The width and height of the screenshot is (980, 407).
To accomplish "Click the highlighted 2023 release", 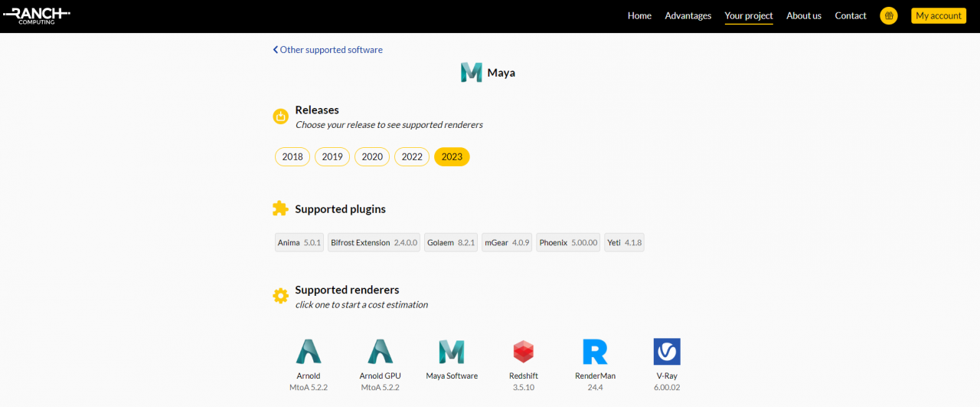I will pos(452,156).
